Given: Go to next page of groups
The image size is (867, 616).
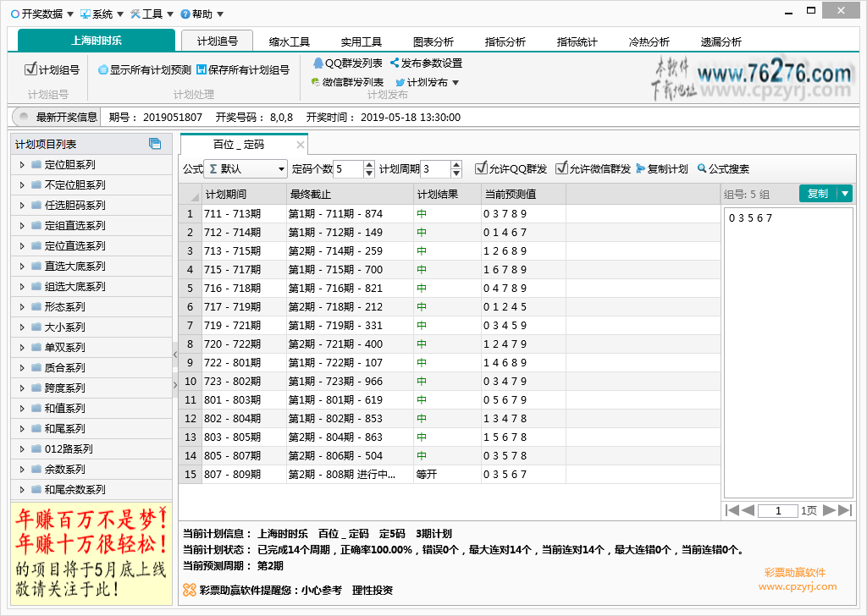Looking at the screenshot, I should click(829, 510).
